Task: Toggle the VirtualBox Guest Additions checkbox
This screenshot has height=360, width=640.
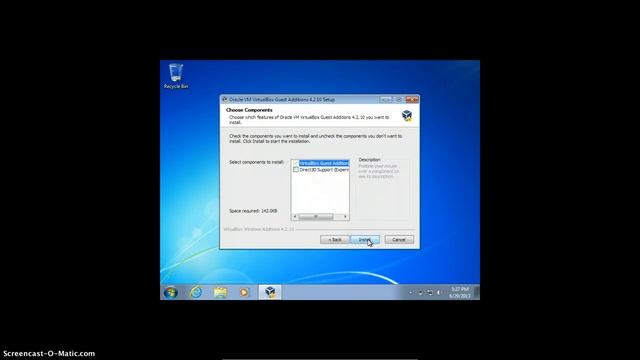Action: point(296,163)
